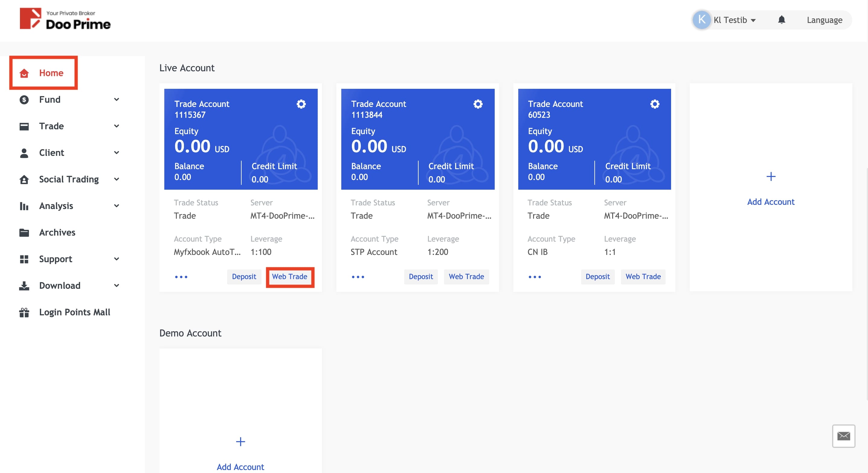Deposit into account 1115367
The image size is (868, 473).
pos(244,277)
